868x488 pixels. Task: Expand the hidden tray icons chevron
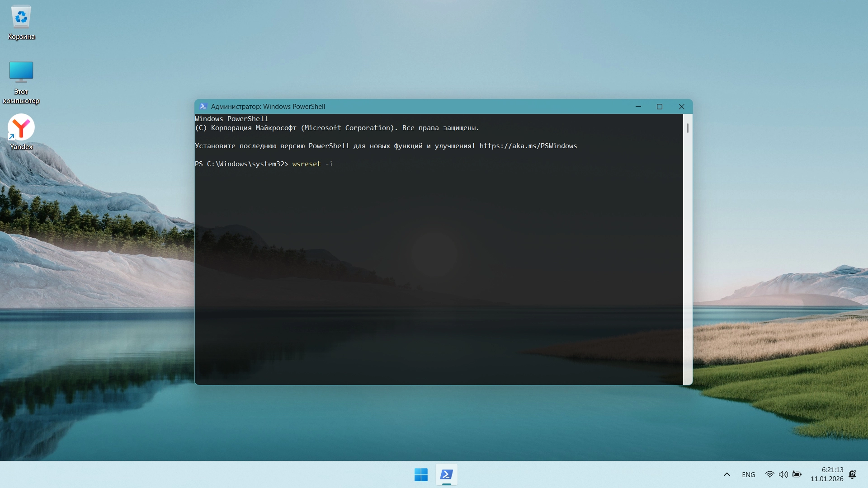coord(727,474)
